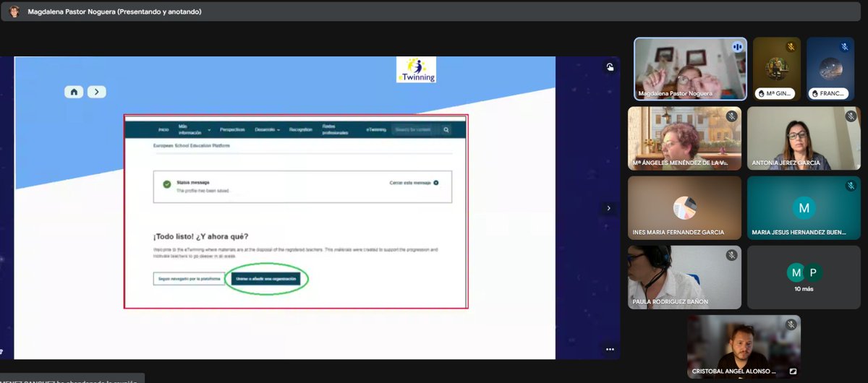Click Magdalena Pastor Noguera's speaking indicator icon
The image size is (868, 383).
click(x=738, y=46)
